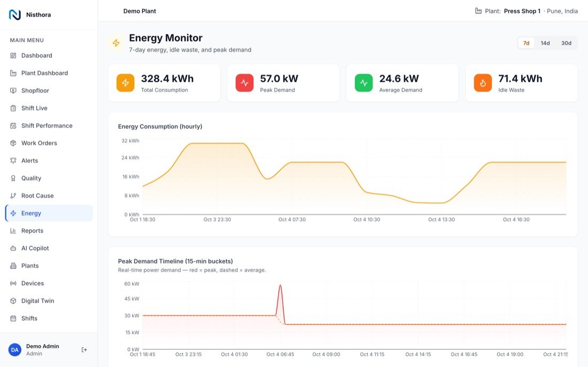Image resolution: width=588 pixels, height=367 pixels.
Task: Click the Plants building icon
Action: click(13, 266)
